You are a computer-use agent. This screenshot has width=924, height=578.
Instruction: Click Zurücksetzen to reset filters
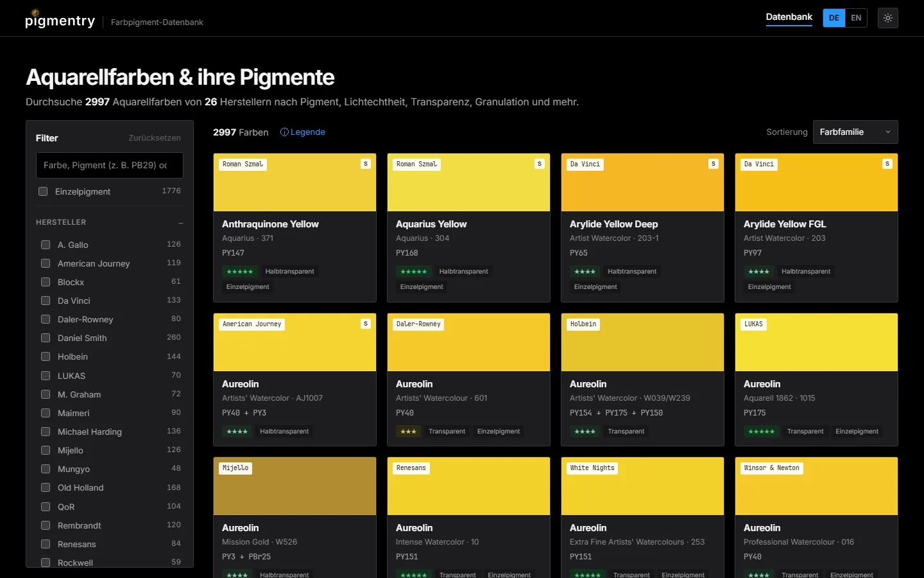[x=155, y=138]
